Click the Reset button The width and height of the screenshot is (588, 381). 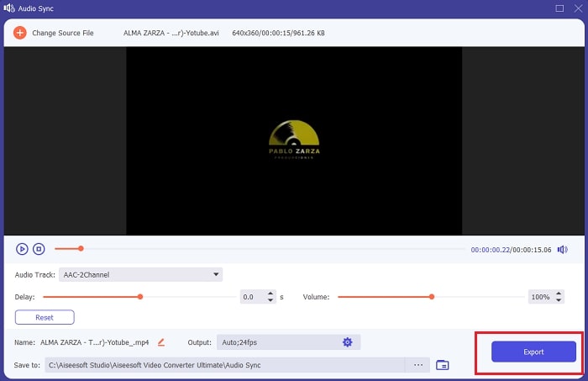point(45,317)
